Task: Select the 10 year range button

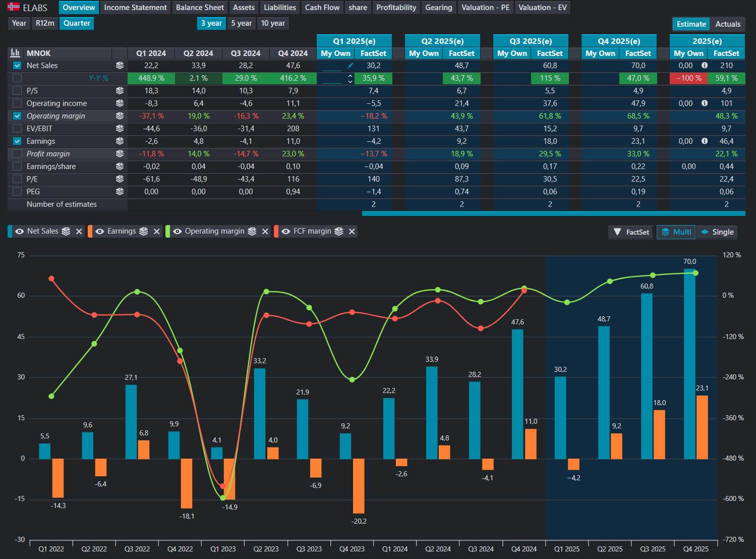Action: (272, 23)
